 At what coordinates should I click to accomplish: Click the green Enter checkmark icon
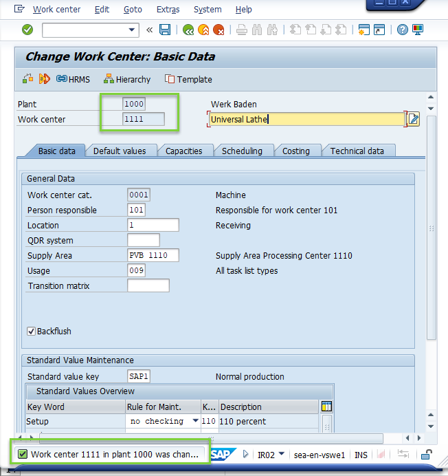pos(27,30)
